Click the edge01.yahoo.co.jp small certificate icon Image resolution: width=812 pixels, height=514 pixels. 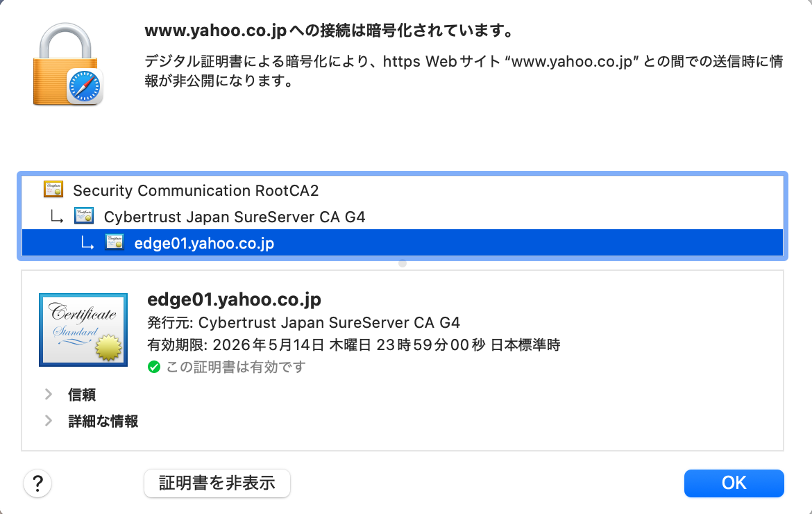[x=115, y=242]
